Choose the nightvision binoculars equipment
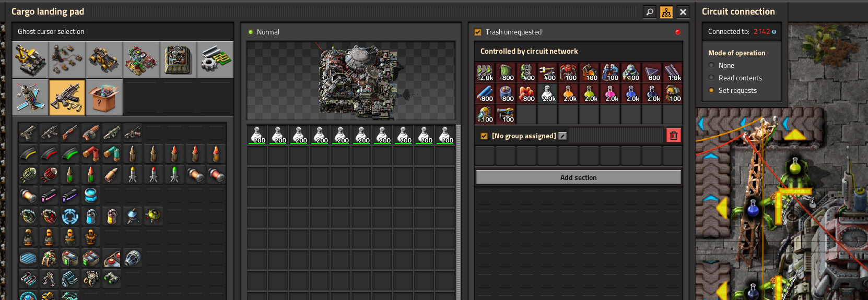 click(112, 279)
